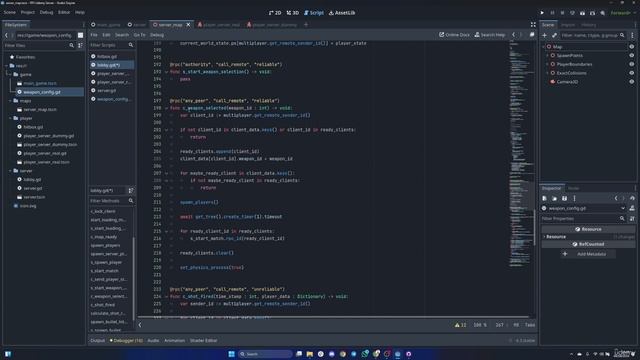Select the Camera3D node
The width and height of the screenshot is (640, 360).
pyautogui.click(x=567, y=82)
